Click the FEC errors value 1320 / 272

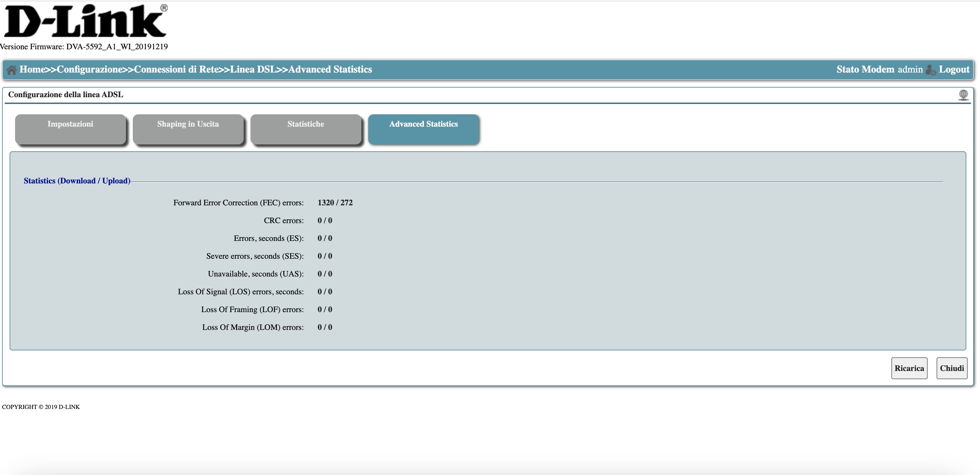pyautogui.click(x=335, y=203)
